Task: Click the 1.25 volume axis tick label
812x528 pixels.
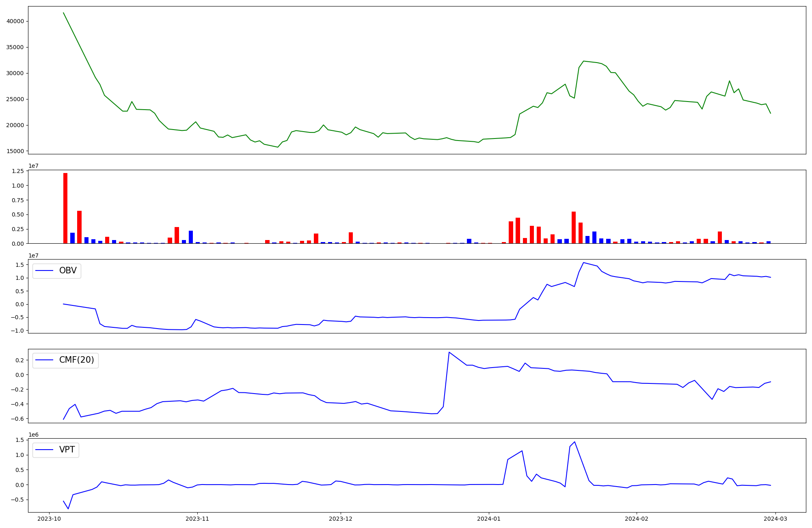Action: 18,171
